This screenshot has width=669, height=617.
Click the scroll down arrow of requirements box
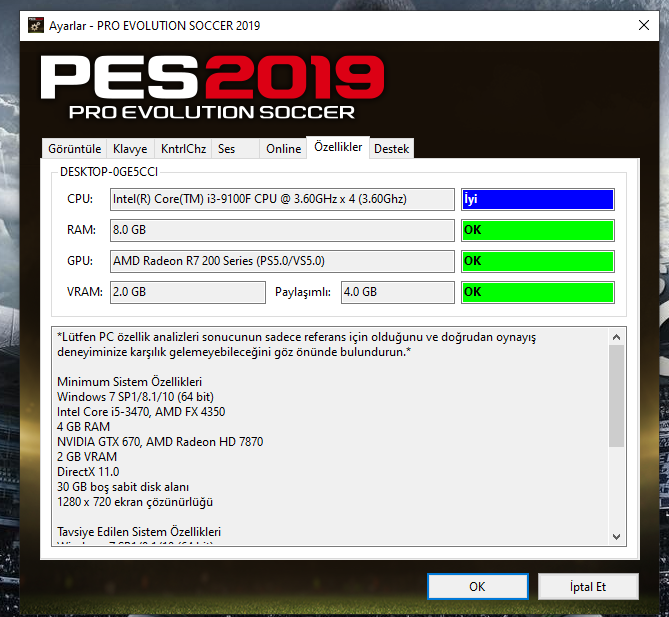616,536
